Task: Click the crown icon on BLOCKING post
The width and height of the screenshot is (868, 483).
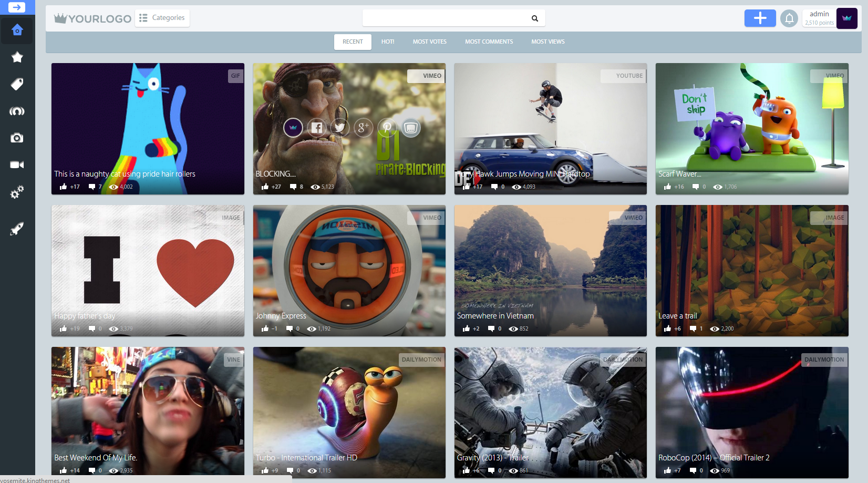Action: tap(293, 127)
